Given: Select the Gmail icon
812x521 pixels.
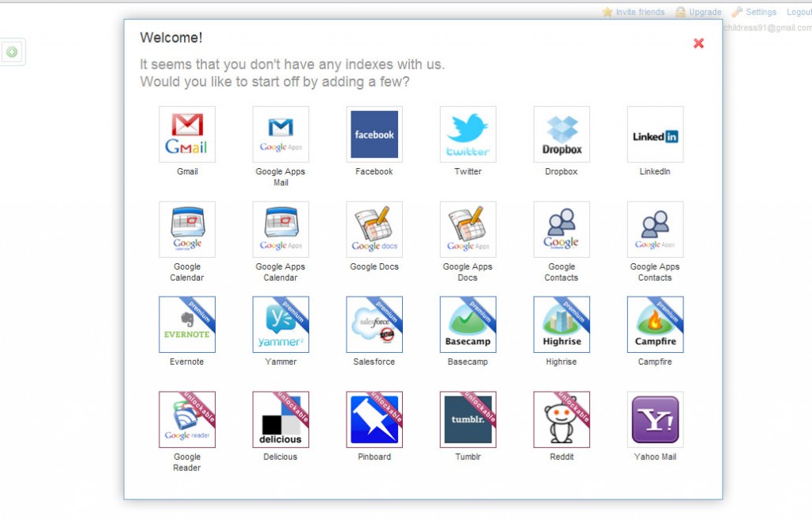Looking at the screenshot, I should point(187,134).
